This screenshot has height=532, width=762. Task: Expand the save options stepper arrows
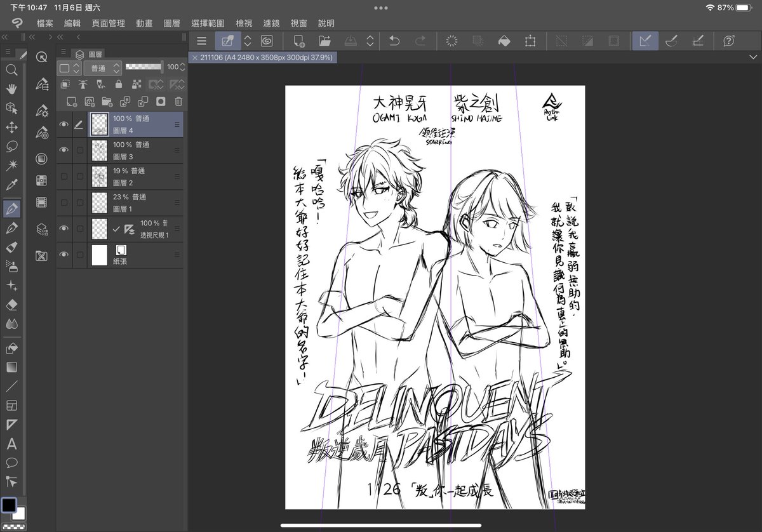click(x=370, y=41)
